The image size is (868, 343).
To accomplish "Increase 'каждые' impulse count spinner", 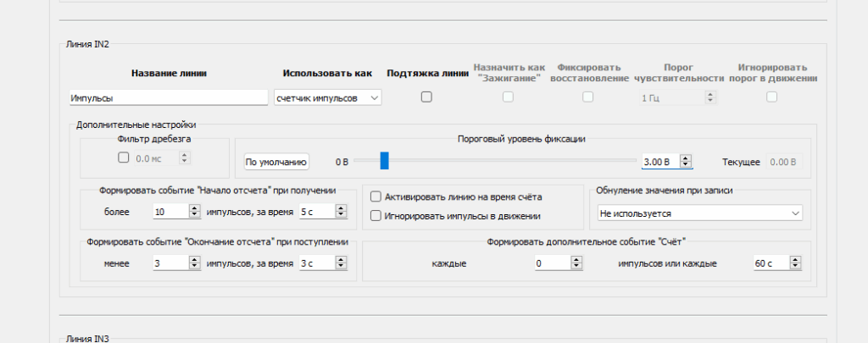I will (x=576, y=260).
